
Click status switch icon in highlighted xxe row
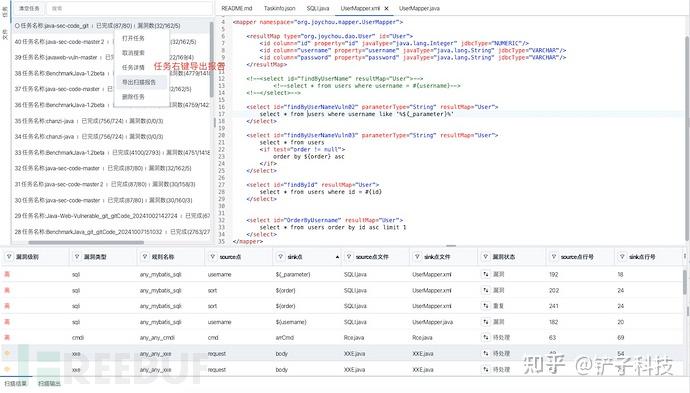(486, 353)
